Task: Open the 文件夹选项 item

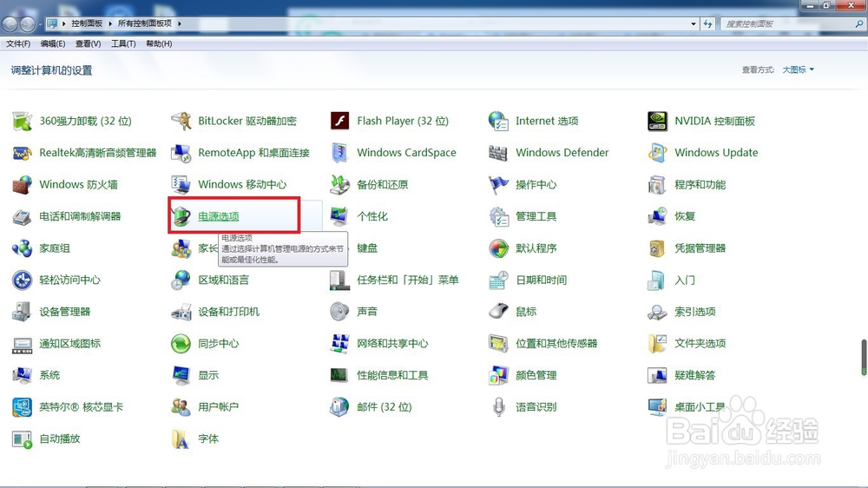Action: pos(687,344)
